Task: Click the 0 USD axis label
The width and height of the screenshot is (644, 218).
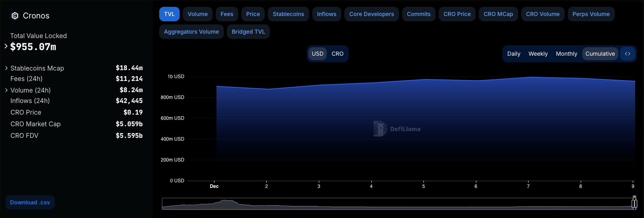Action: coord(177,181)
